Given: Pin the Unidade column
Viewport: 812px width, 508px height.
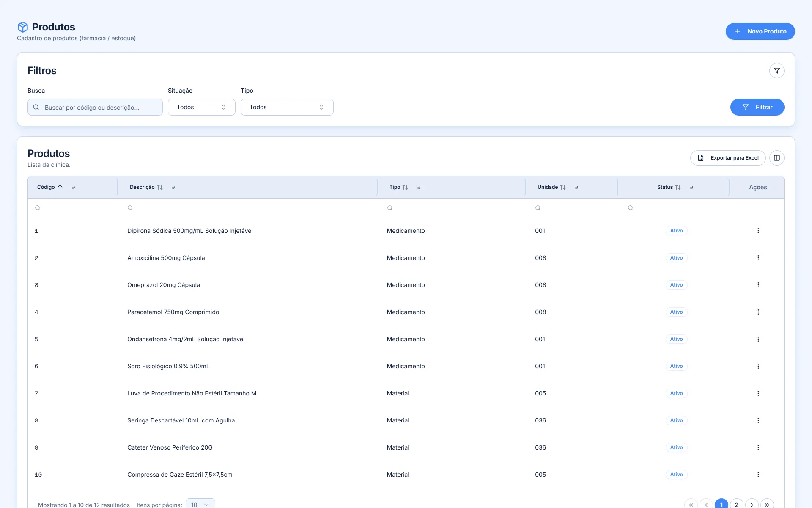Looking at the screenshot, I should point(577,187).
